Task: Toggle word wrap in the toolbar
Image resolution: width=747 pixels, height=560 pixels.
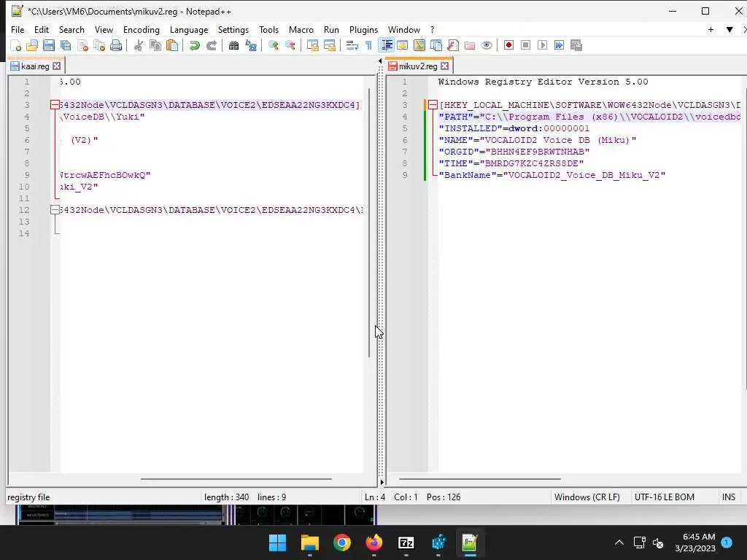Action: click(x=352, y=45)
